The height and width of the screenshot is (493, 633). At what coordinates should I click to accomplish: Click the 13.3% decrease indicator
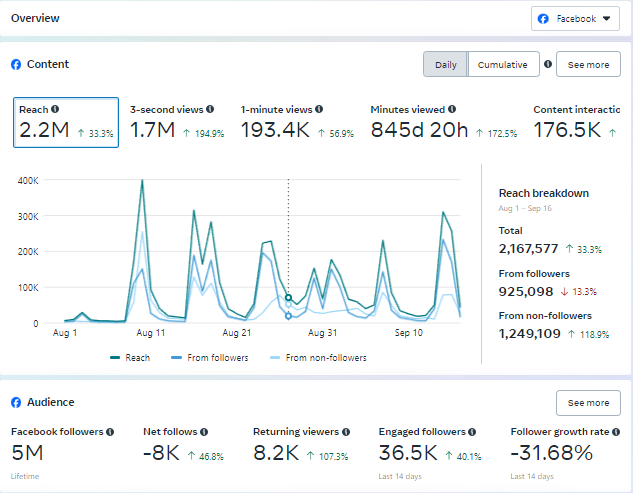coord(579,292)
